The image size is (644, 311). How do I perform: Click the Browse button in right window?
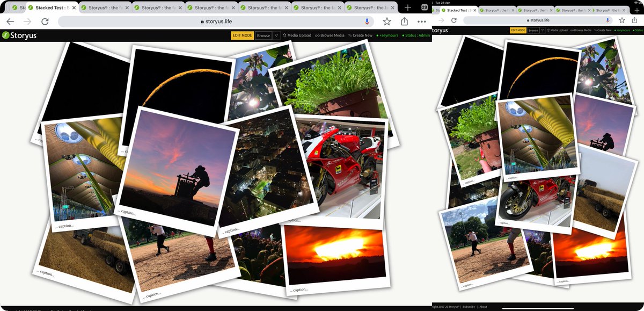[x=533, y=31]
